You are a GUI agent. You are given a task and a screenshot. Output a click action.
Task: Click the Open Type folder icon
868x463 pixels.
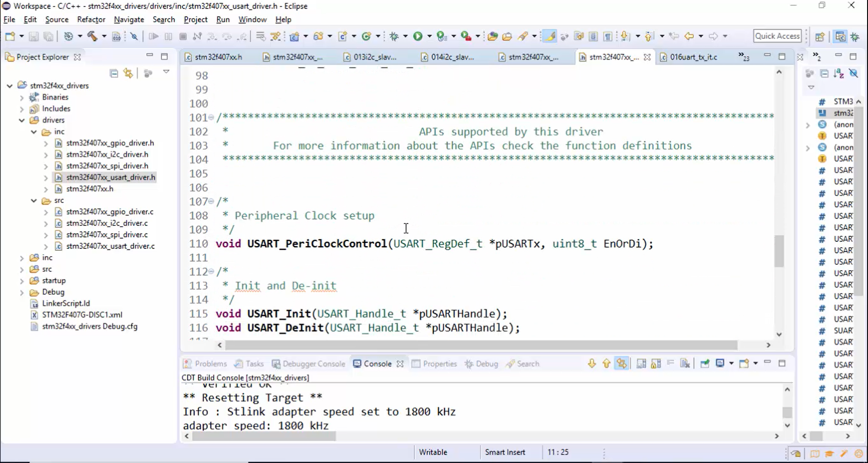click(493, 36)
